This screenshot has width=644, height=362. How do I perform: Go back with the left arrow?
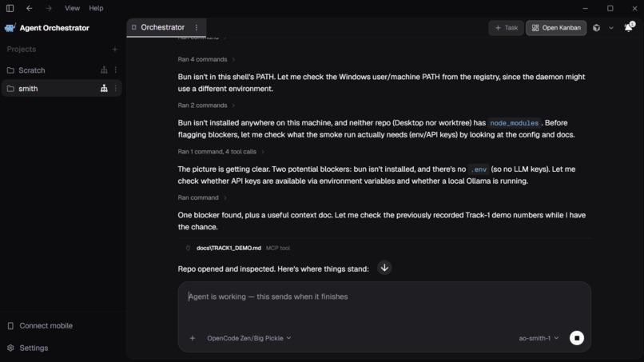29,8
